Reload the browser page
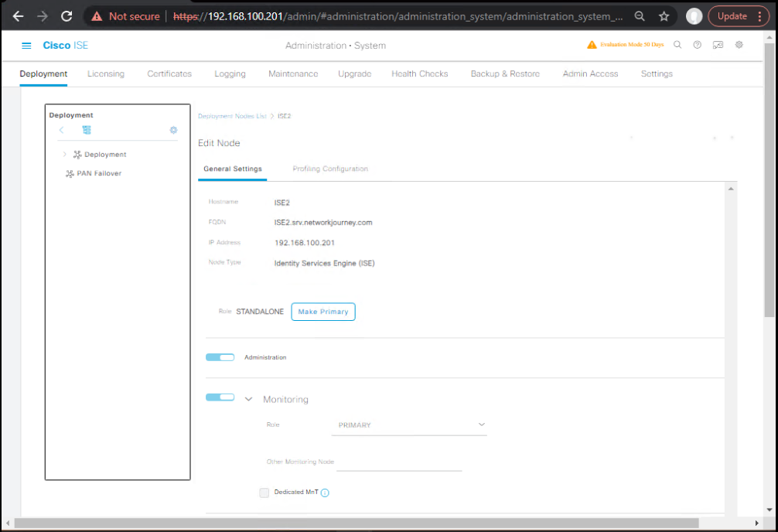The height and width of the screenshot is (532, 778). 67,16
